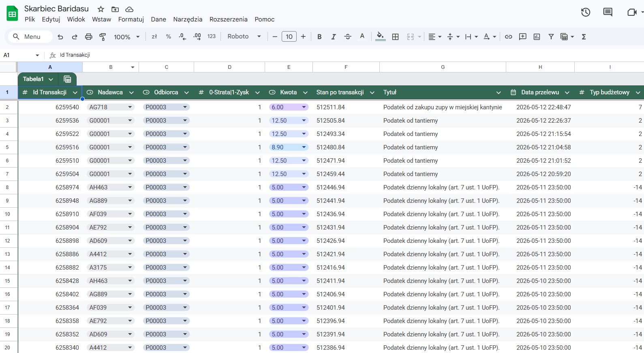Image resolution: width=644 pixels, height=353 pixels.
Task: Open the Roboto font dropdown
Action: (244, 36)
